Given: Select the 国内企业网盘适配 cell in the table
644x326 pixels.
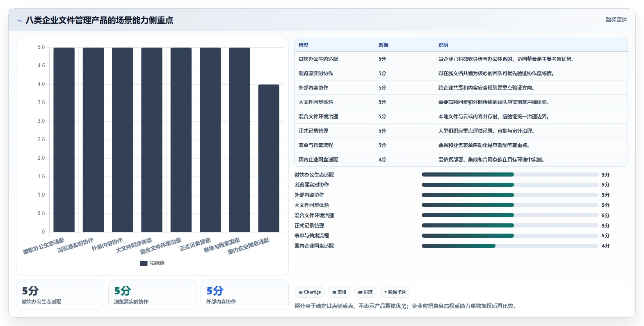Looking at the screenshot, I should tap(318, 160).
